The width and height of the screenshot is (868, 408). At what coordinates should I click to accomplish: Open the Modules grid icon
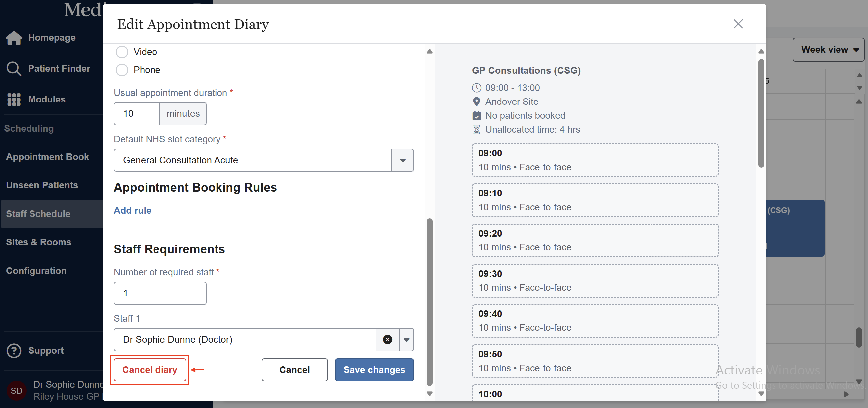pyautogui.click(x=14, y=100)
